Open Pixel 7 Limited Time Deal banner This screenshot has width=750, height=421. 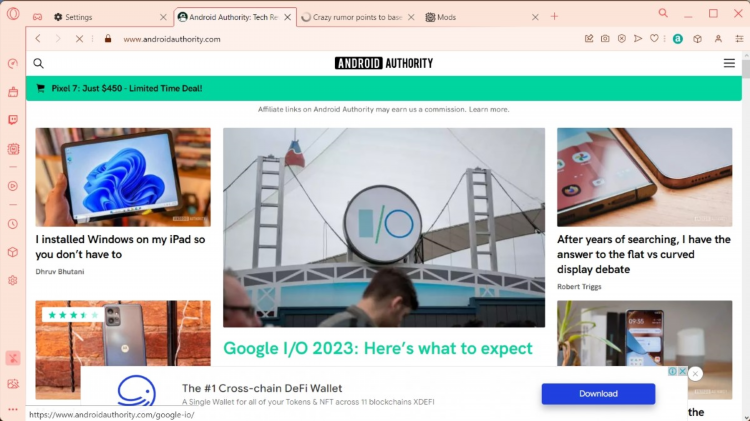(384, 88)
